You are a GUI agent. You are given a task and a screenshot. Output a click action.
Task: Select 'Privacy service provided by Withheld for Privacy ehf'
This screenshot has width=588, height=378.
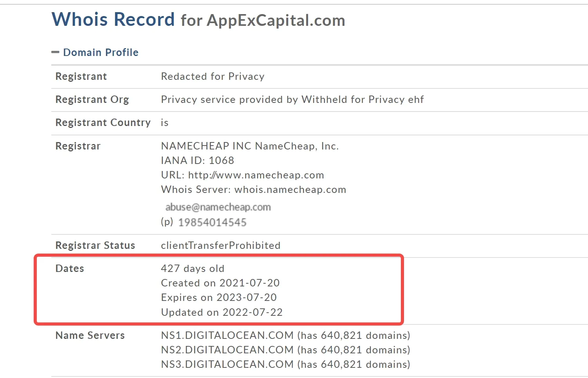[x=292, y=99]
